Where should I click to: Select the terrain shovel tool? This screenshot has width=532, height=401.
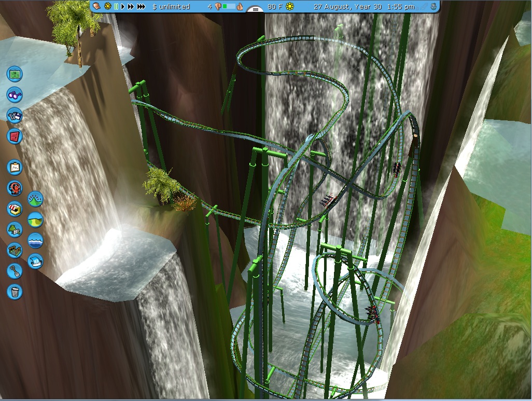pyautogui.click(x=15, y=270)
